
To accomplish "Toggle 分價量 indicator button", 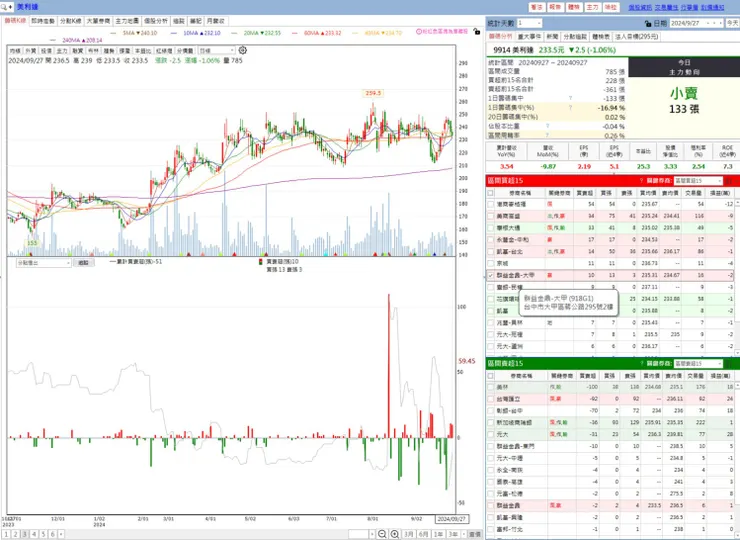I will pos(185,51).
